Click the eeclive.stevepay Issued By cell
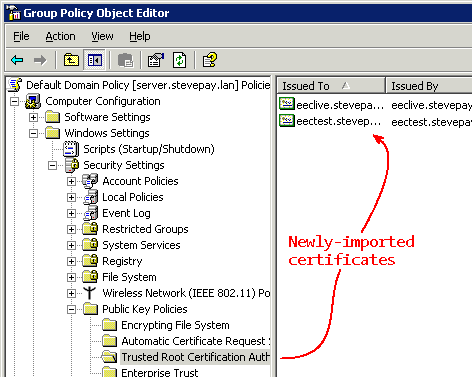472x377 pixels. point(431,105)
